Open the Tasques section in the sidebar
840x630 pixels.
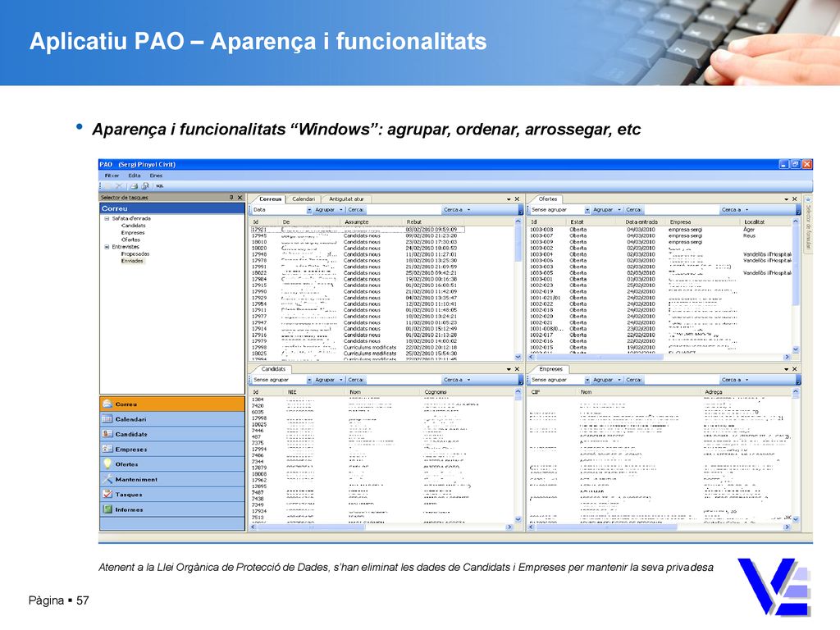(172, 495)
